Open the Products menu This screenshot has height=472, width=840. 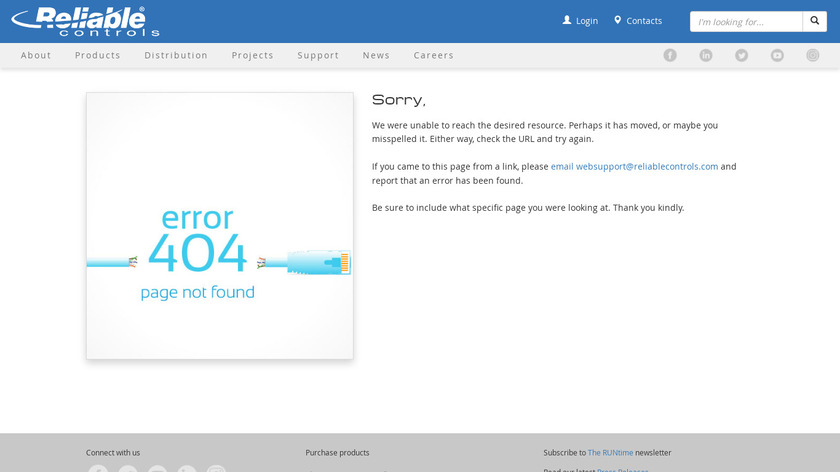[98, 55]
